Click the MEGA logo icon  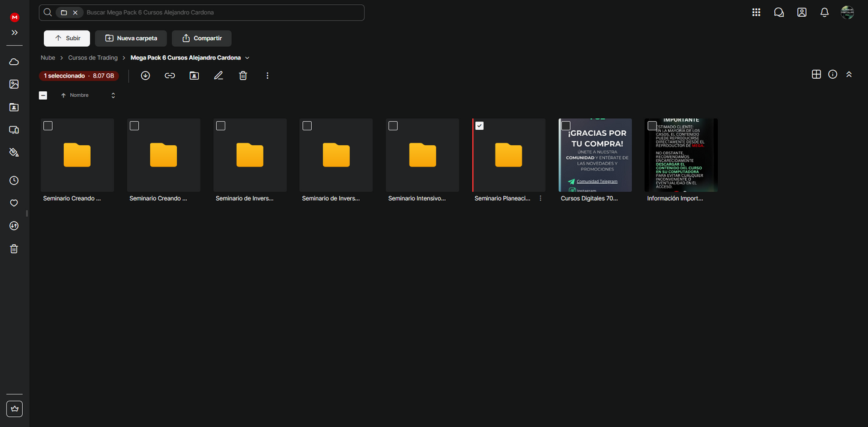coord(14,17)
